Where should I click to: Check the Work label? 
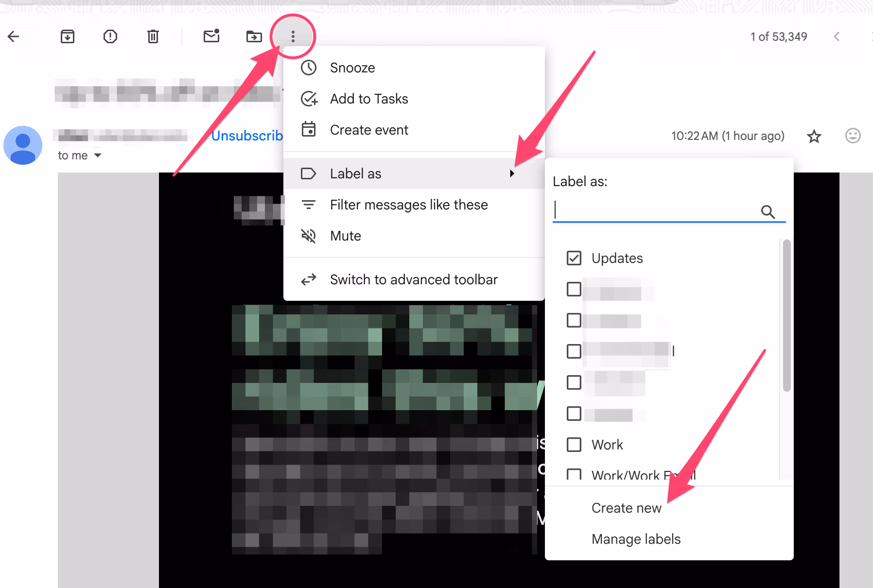pos(574,444)
